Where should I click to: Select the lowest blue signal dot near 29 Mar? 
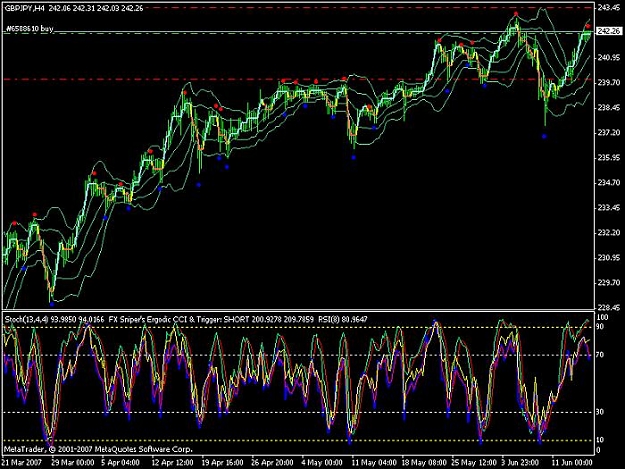click(x=51, y=304)
